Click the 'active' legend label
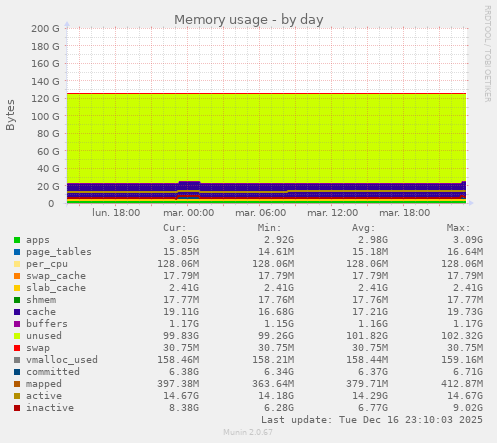Image resolution: width=497 pixels, height=443 pixels. pyautogui.click(x=44, y=396)
